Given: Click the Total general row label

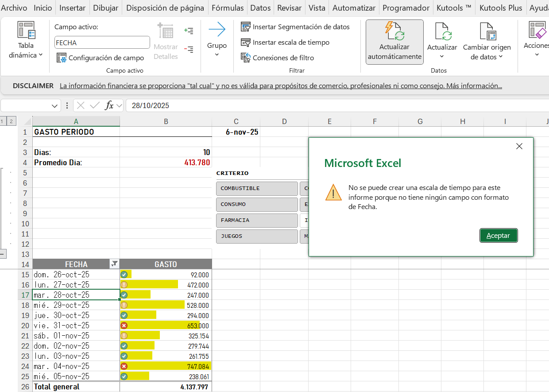Looking at the screenshot, I should point(76,387).
